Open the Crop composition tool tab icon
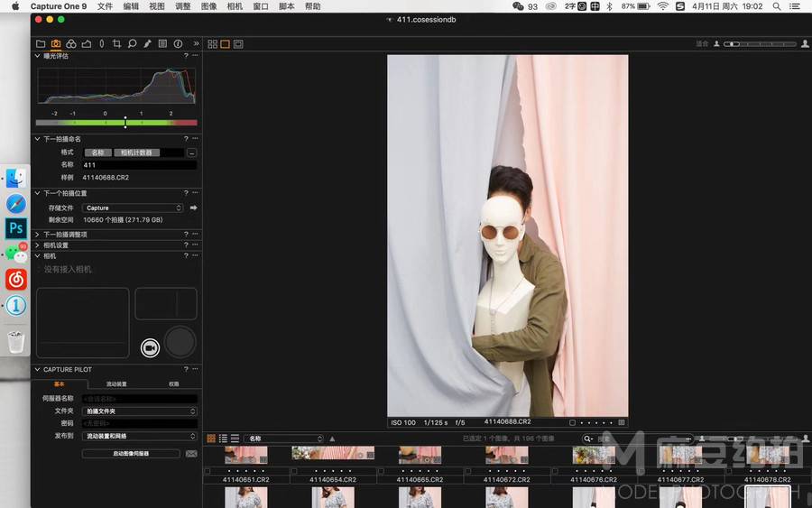This screenshot has height=508, width=812. pos(116,44)
